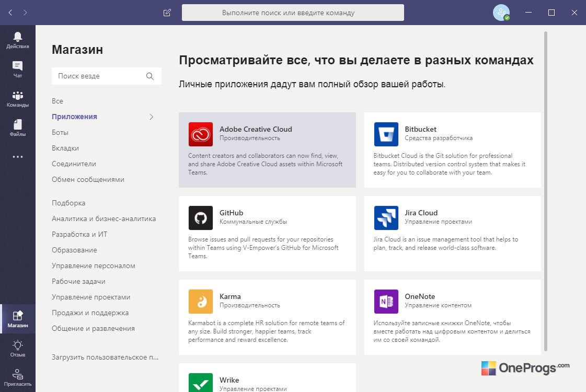Click Коммунальные службы label under GitHub
This screenshot has height=392, width=586.
[x=253, y=222]
